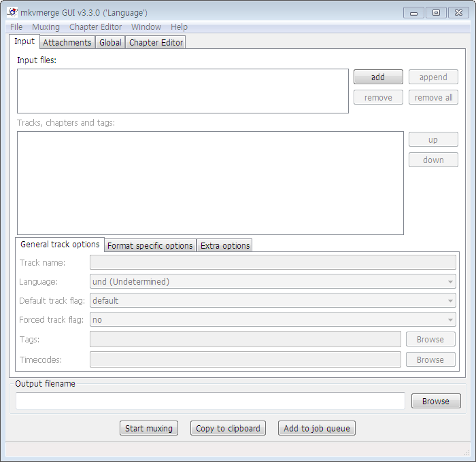Click the up button
Screen dimensions: 476x462
(x=433, y=139)
